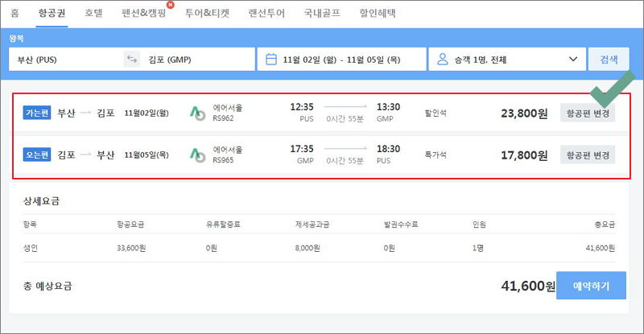Screen dimensions: 644x334
Task: Click the RS965 flight number
Action: click(223, 160)
